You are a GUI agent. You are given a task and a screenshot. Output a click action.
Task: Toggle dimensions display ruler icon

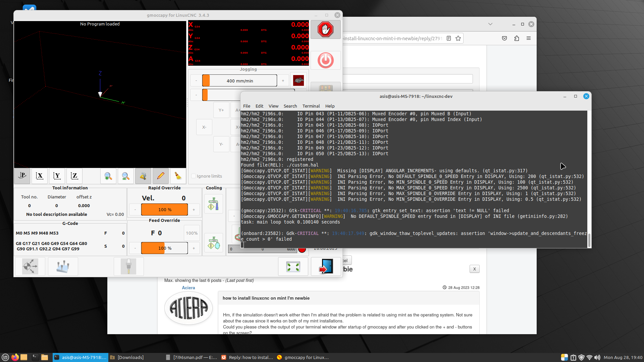[143, 176]
